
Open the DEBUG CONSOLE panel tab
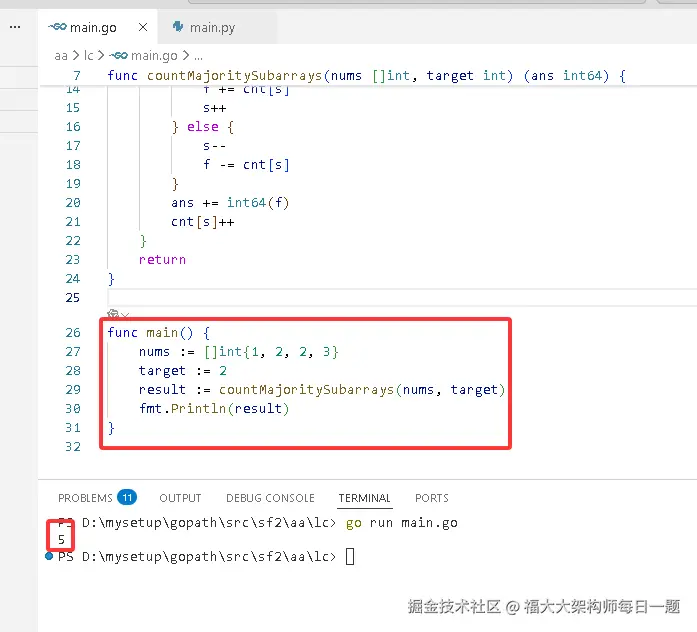[x=270, y=498]
